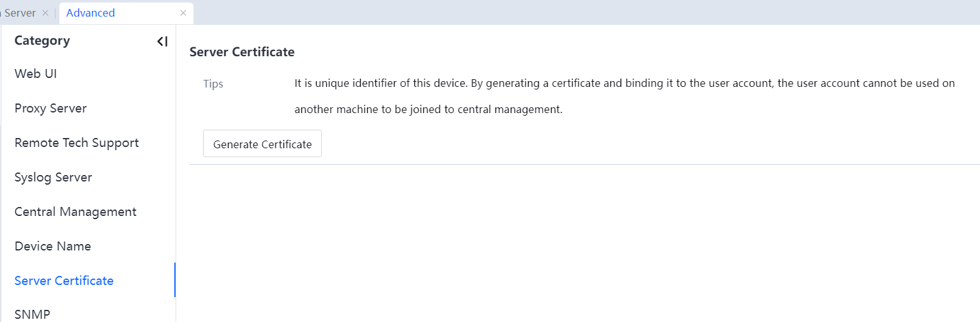Open Central Management category

click(75, 211)
